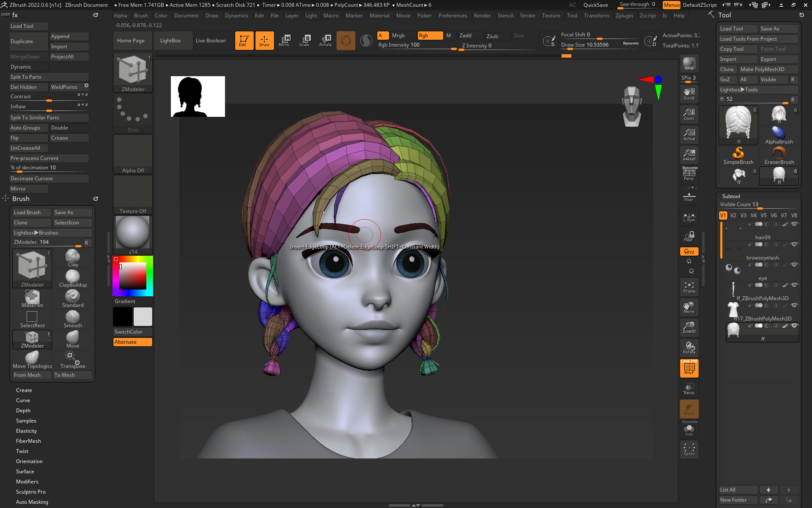
Task: Select the Clay brush
Action: (x=73, y=258)
